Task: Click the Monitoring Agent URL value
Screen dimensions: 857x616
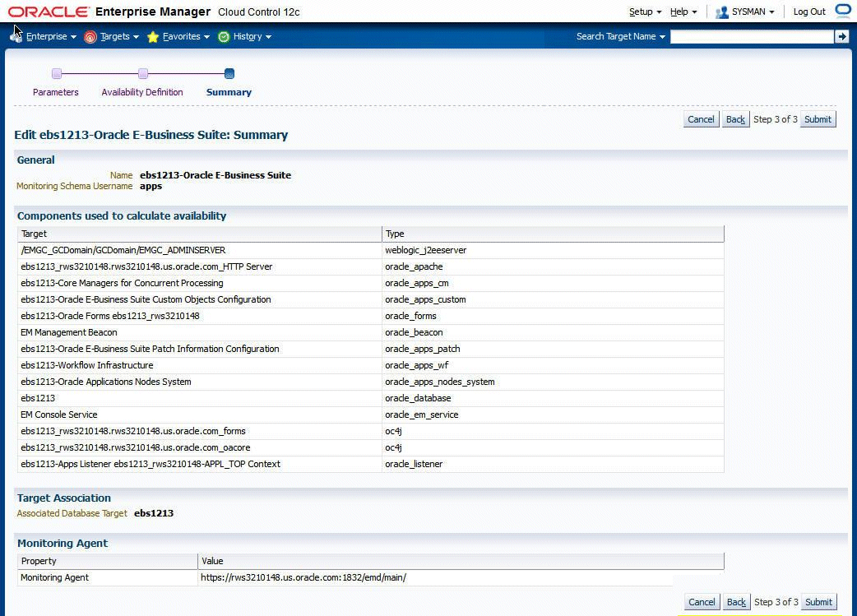Action: (303, 577)
